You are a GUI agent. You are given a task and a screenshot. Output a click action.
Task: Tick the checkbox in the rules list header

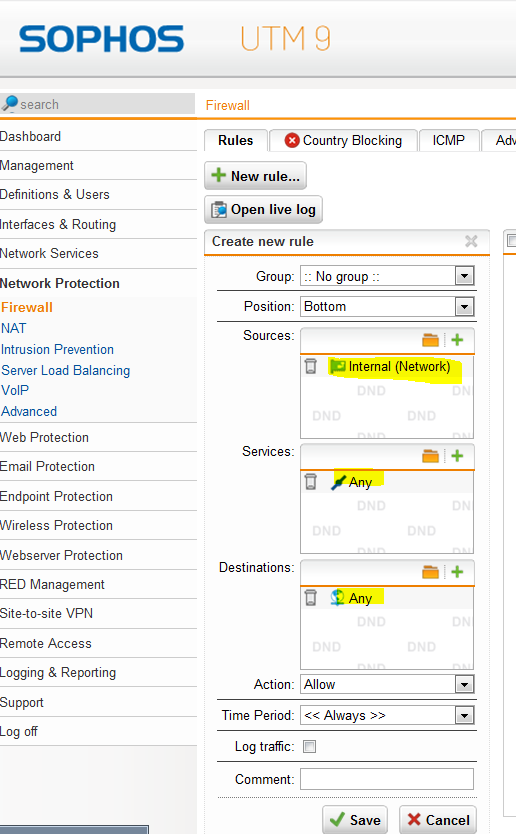click(511, 240)
